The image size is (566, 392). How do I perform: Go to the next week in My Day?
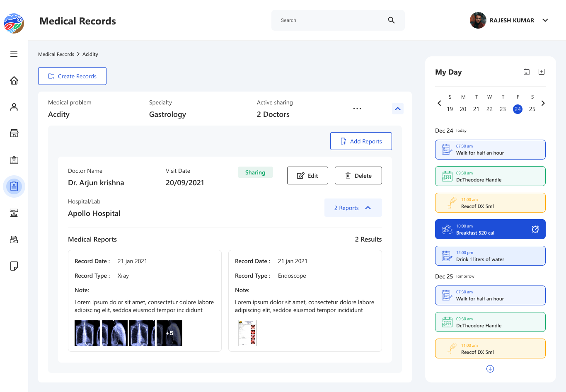tap(543, 103)
